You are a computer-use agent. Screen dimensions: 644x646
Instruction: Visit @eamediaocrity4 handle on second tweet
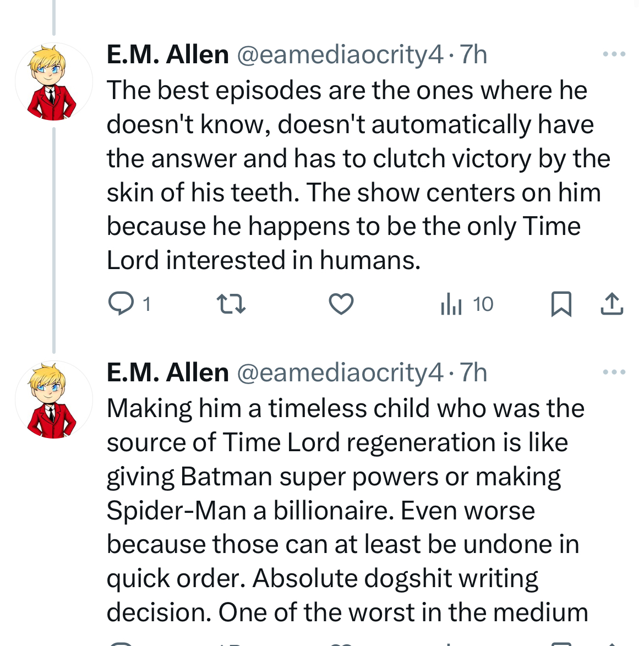tap(340, 373)
